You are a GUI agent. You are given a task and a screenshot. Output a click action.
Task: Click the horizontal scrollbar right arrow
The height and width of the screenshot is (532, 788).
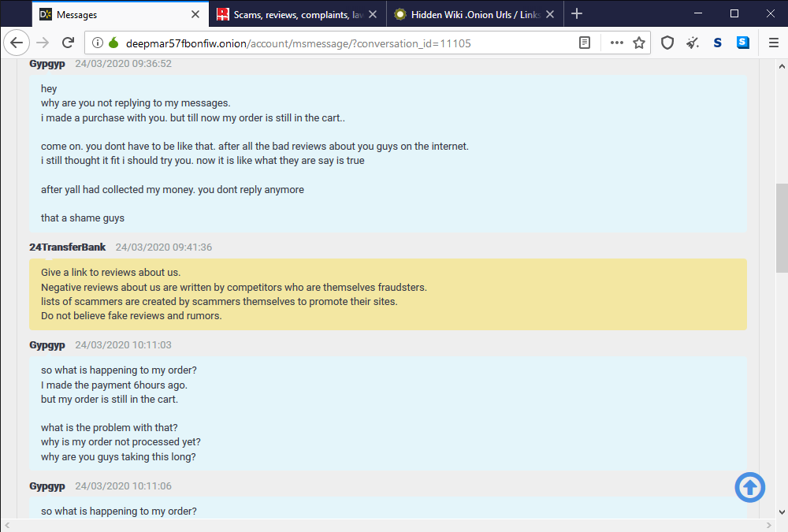click(768, 525)
